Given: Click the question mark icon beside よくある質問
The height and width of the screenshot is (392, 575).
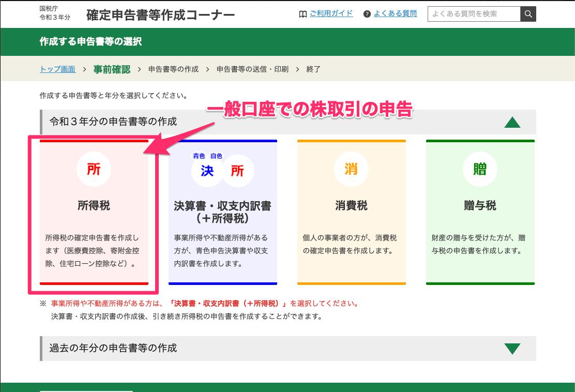Looking at the screenshot, I should point(367,14).
